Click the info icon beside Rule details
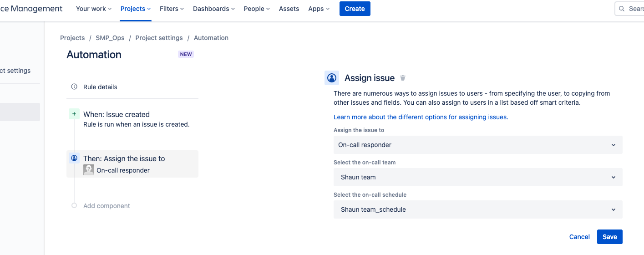Viewport: 644px width, 255px height. click(x=74, y=87)
